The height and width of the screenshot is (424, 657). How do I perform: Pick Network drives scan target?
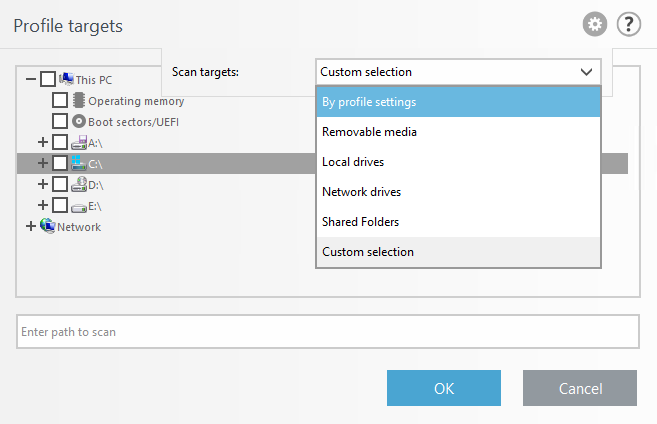coord(458,192)
